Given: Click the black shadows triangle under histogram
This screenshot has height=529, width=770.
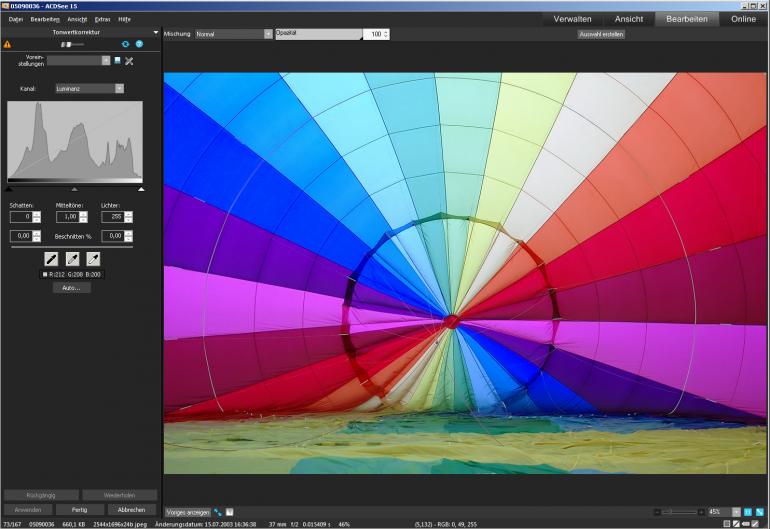Looking at the screenshot, I should pyautogui.click(x=8, y=189).
